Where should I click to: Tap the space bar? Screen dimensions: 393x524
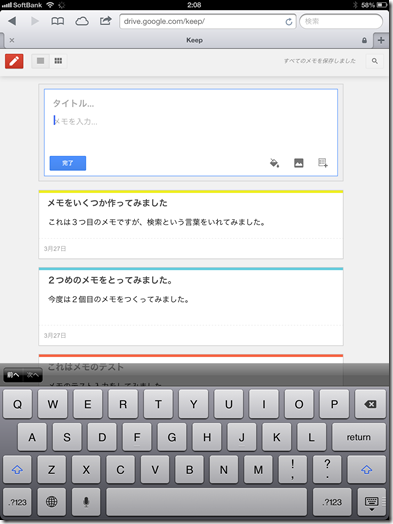pyautogui.click(x=207, y=502)
